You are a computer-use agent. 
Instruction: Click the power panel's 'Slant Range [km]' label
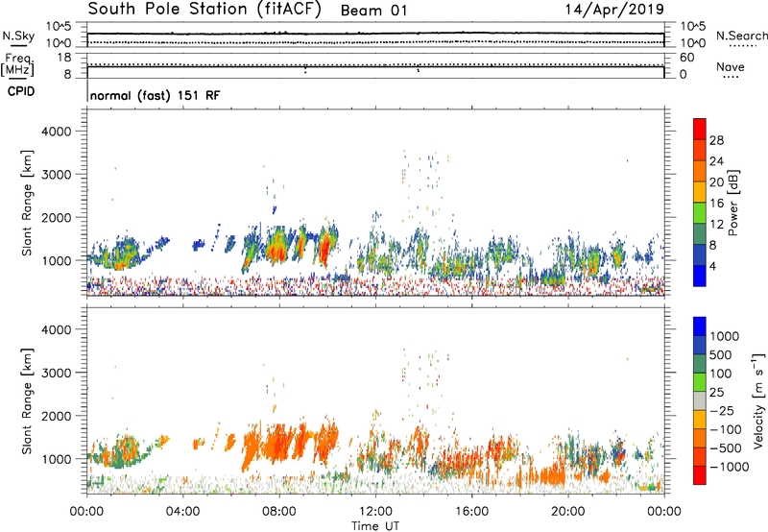pos(27,203)
